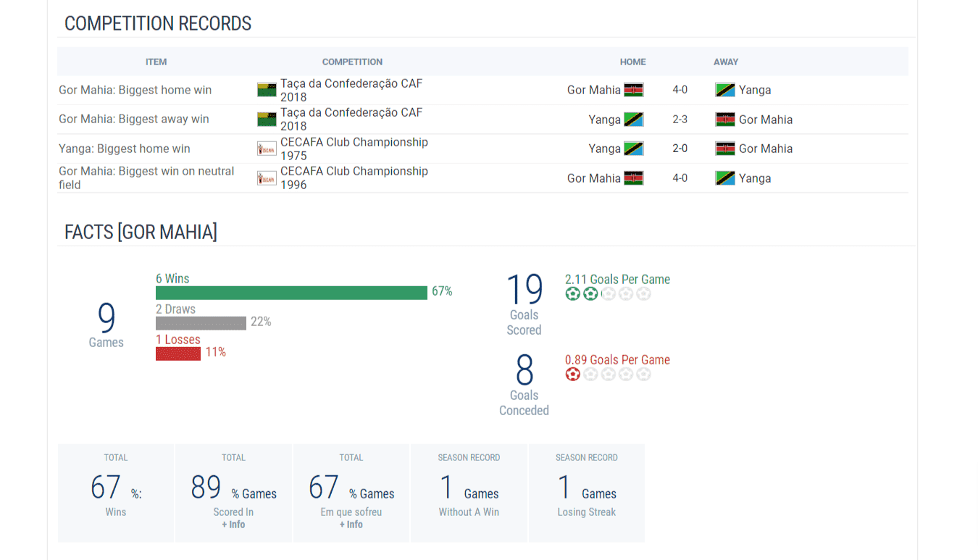Click the CAF Confederation Cup logo in the biggest away win row
The image size is (978, 560).
pos(267,120)
